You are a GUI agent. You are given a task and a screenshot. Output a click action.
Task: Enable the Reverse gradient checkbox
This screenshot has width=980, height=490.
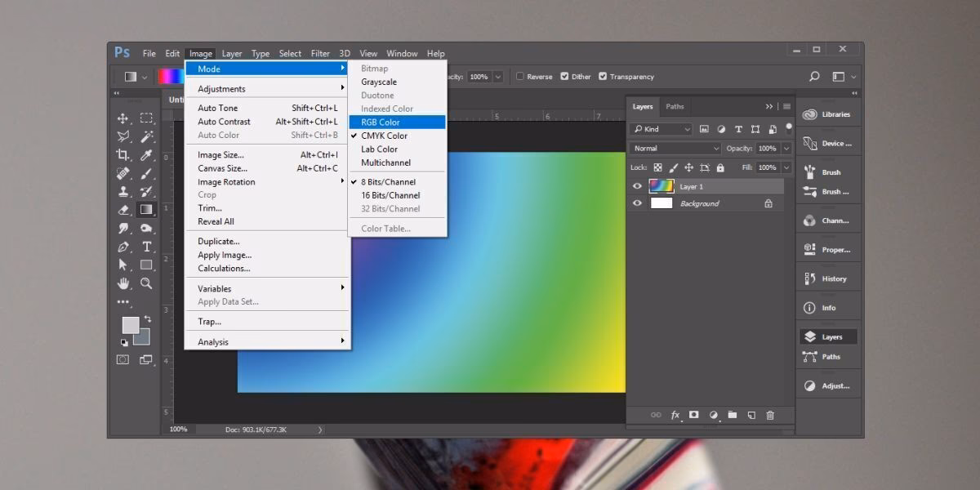(520, 76)
